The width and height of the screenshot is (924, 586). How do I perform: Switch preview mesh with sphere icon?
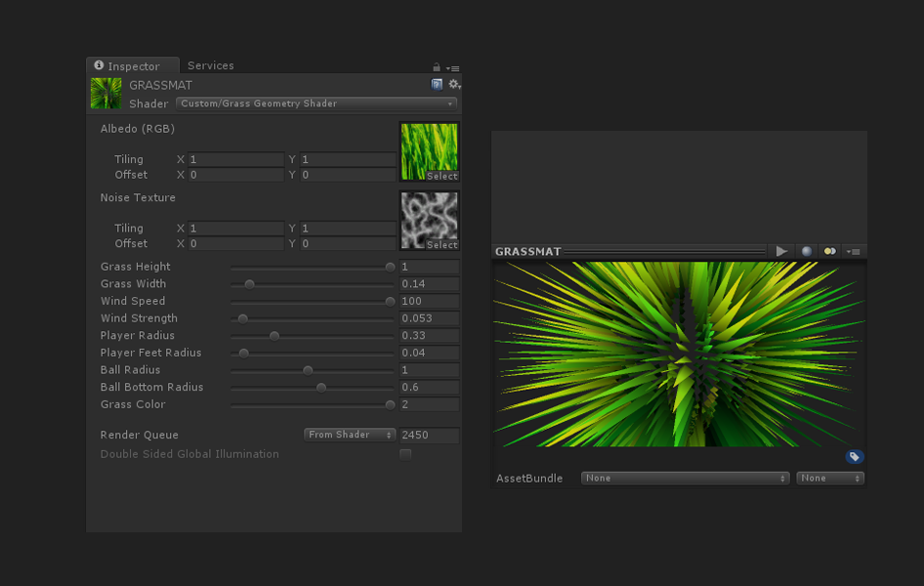tap(807, 252)
